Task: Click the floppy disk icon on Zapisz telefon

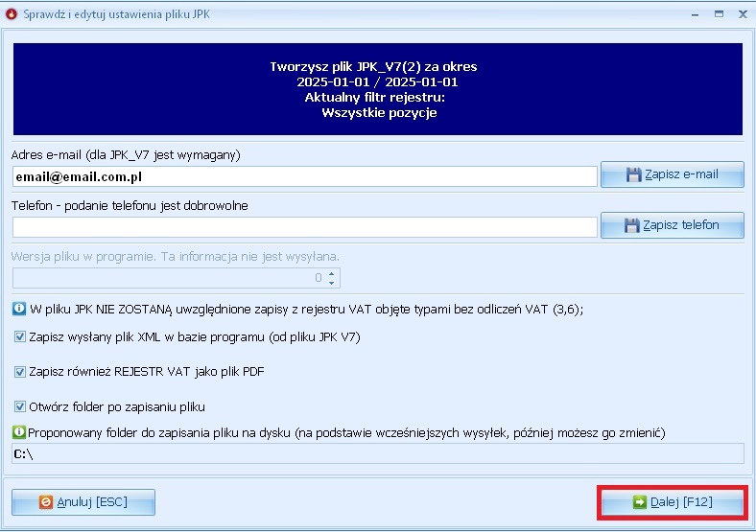Action: tap(631, 225)
